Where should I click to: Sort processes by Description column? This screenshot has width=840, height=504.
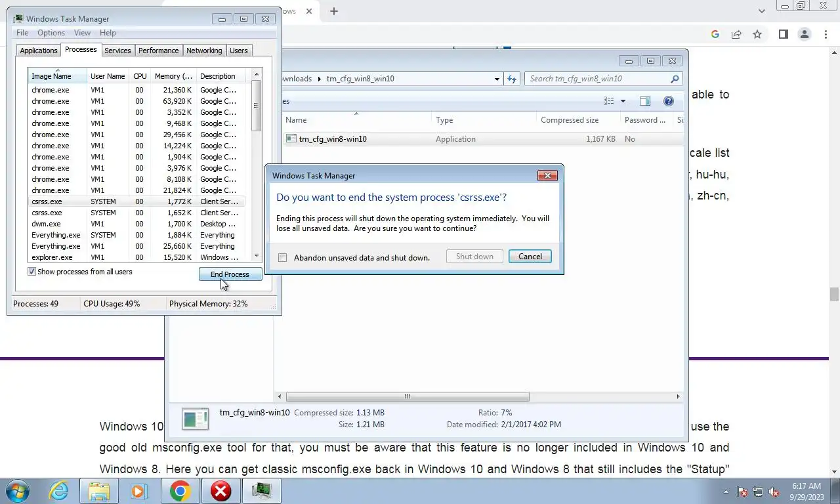[220, 76]
